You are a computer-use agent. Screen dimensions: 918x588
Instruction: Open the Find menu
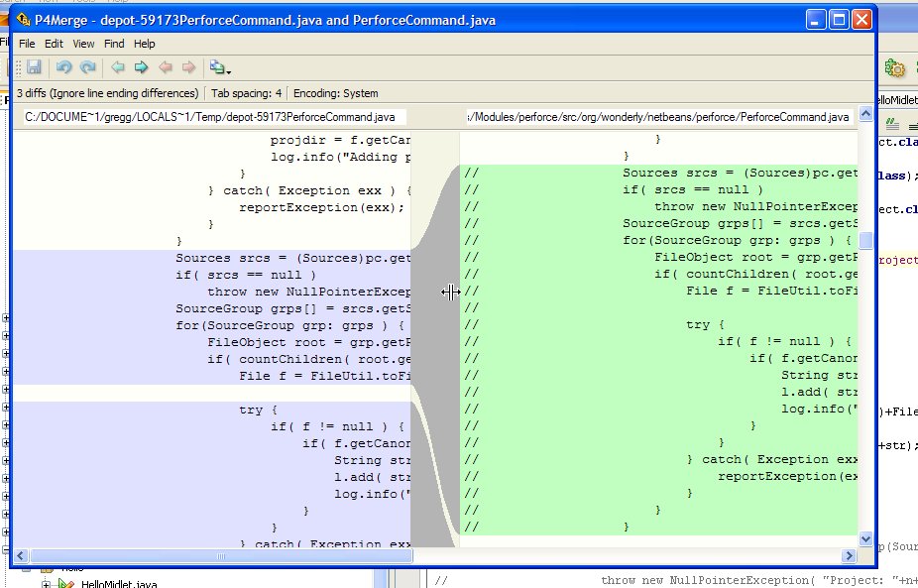click(x=114, y=44)
